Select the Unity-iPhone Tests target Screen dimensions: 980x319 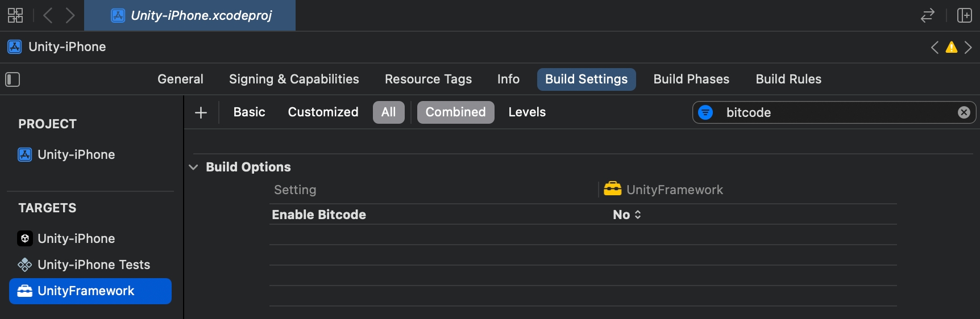coord(93,265)
